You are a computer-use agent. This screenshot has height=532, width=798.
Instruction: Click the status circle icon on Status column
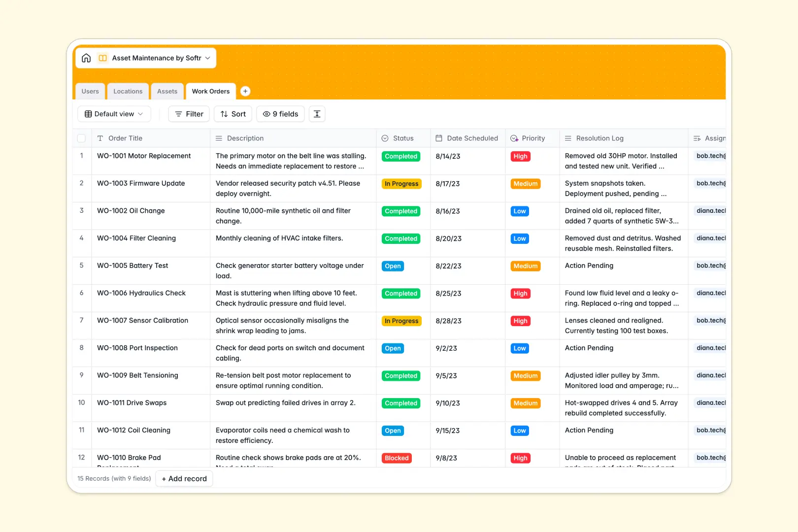pyautogui.click(x=385, y=138)
